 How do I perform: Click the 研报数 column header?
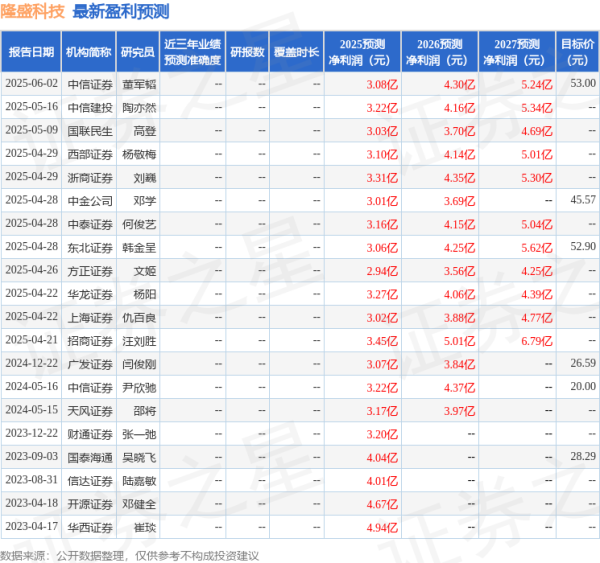pyautogui.click(x=247, y=51)
